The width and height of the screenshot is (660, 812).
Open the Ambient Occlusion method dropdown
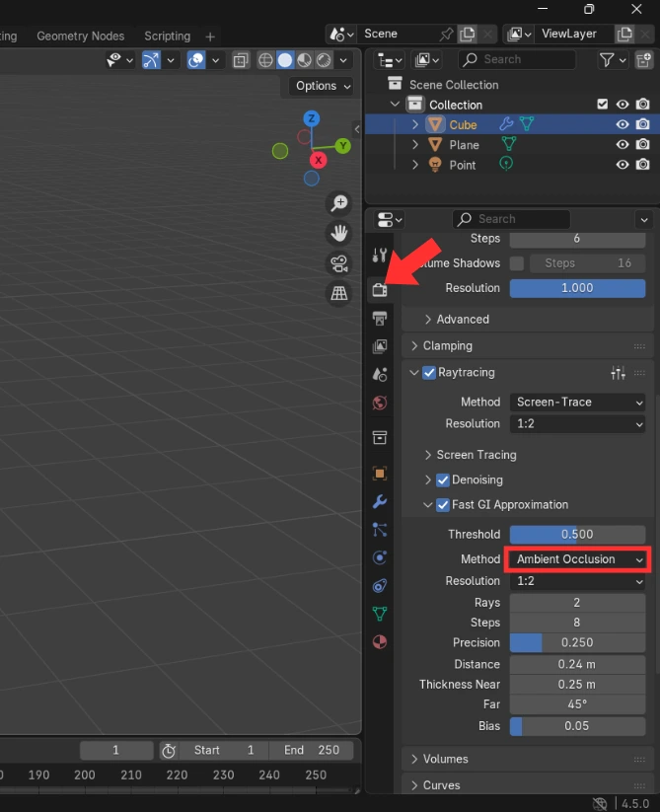click(x=578, y=559)
